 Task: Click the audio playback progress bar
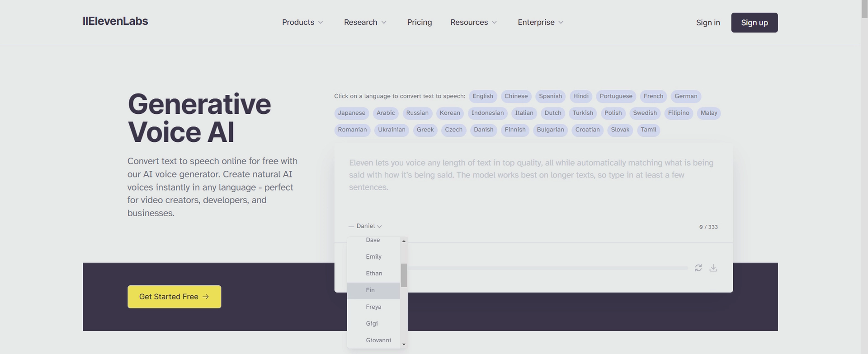547,268
